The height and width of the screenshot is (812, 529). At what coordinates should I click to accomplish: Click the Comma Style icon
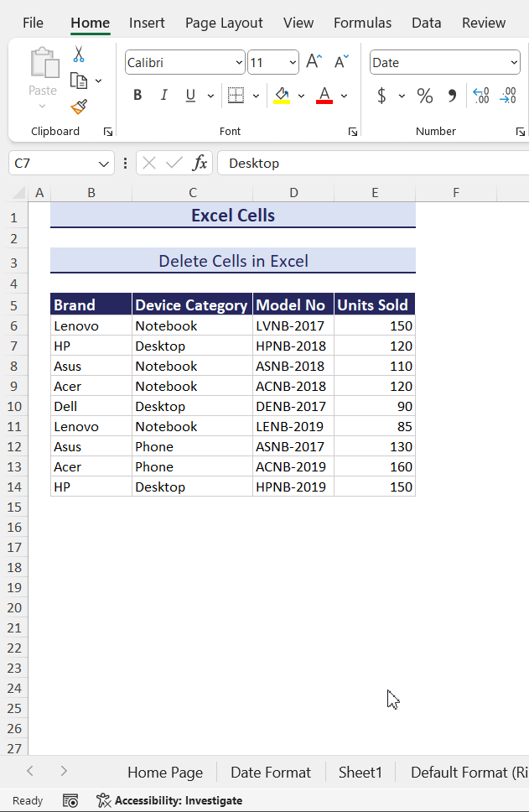452,96
